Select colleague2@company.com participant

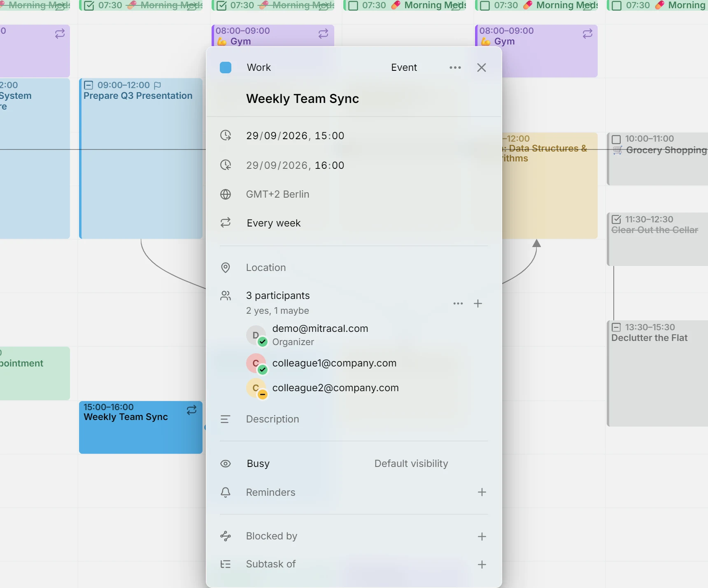pyautogui.click(x=323, y=388)
